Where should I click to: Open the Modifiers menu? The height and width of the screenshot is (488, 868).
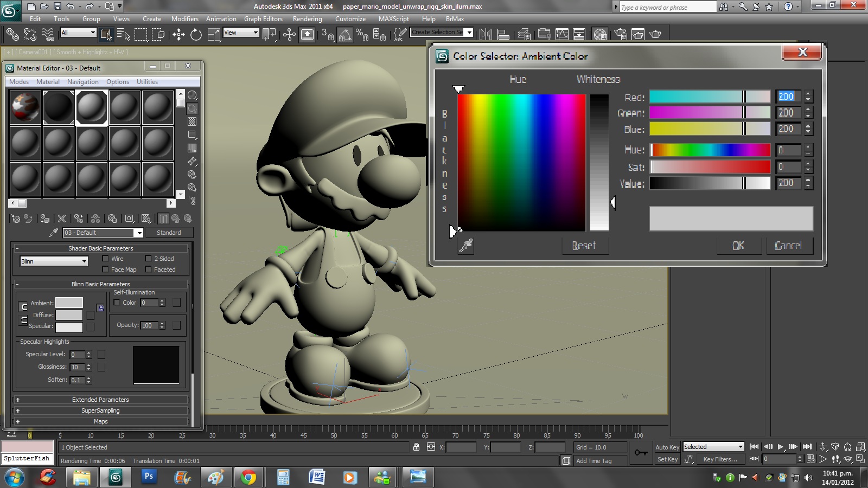[x=185, y=18]
